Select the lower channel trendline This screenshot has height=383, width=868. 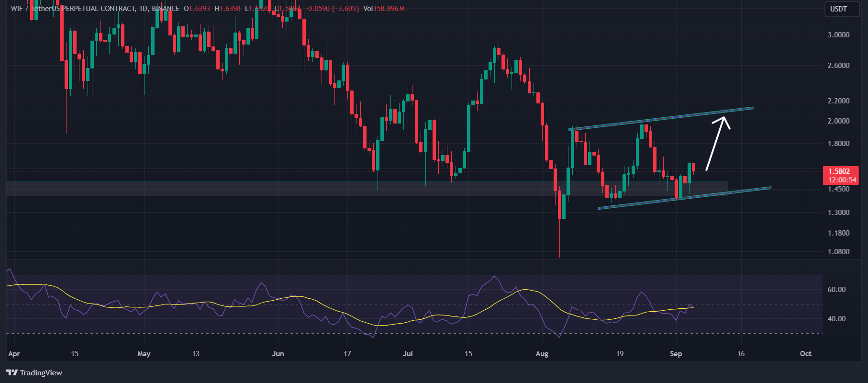pos(684,198)
